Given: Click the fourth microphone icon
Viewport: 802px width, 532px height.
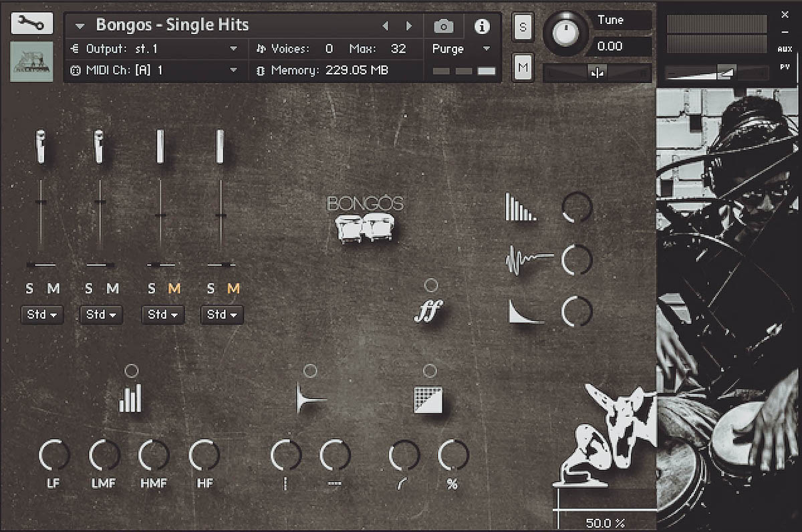Looking at the screenshot, I should pyautogui.click(x=220, y=147).
